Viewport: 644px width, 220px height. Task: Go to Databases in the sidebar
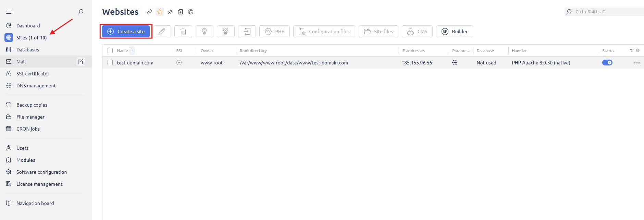coord(28,50)
